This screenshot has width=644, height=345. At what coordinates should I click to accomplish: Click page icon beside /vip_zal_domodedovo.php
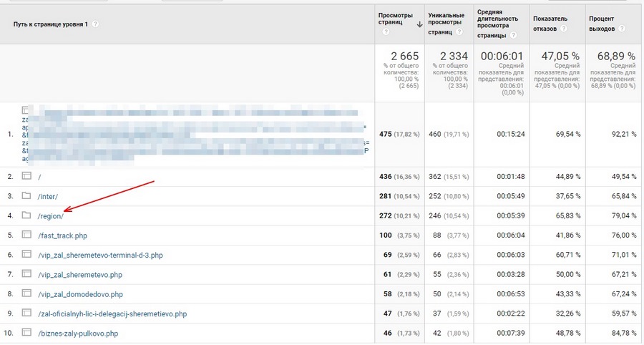(x=26, y=293)
